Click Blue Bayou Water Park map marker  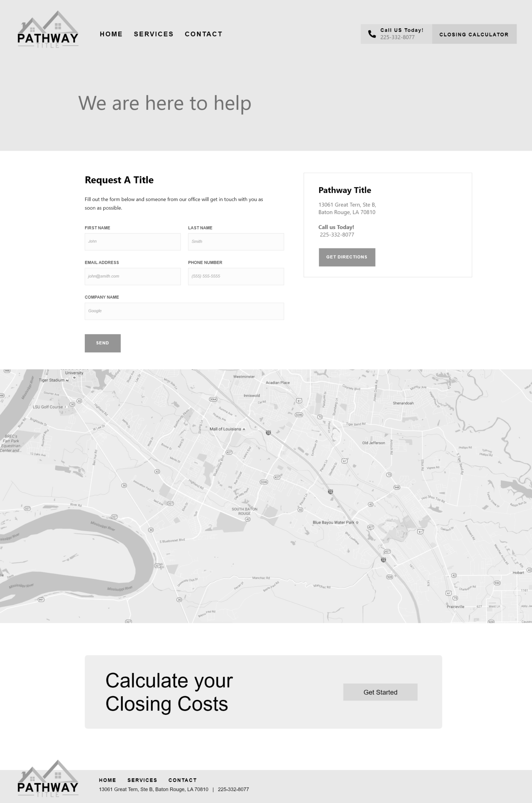pos(356,522)
